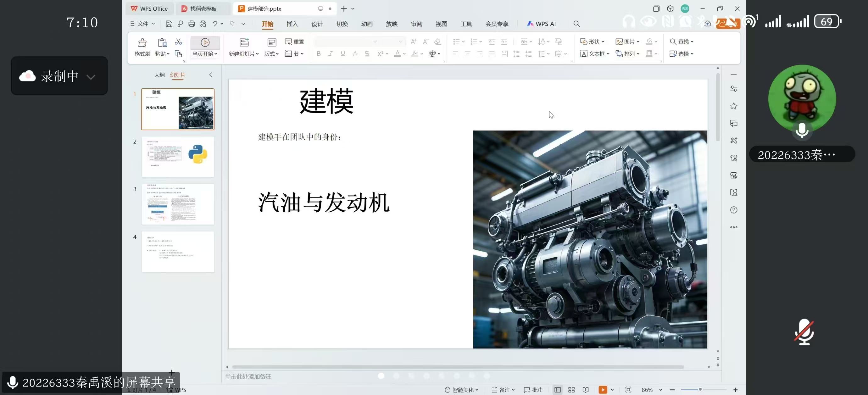The image size is (868, 395).
Task: Start slideshow from current page (当页开始)
Action: point(205,47)
